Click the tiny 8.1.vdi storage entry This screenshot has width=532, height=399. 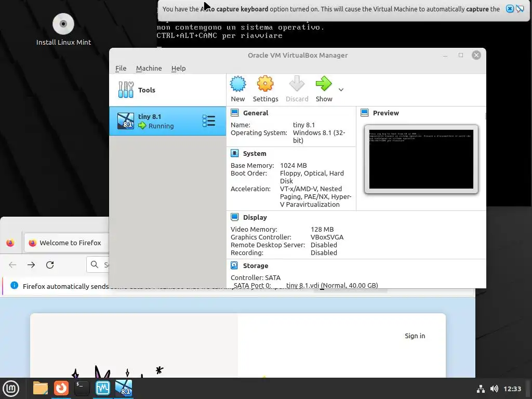[332, 285]
